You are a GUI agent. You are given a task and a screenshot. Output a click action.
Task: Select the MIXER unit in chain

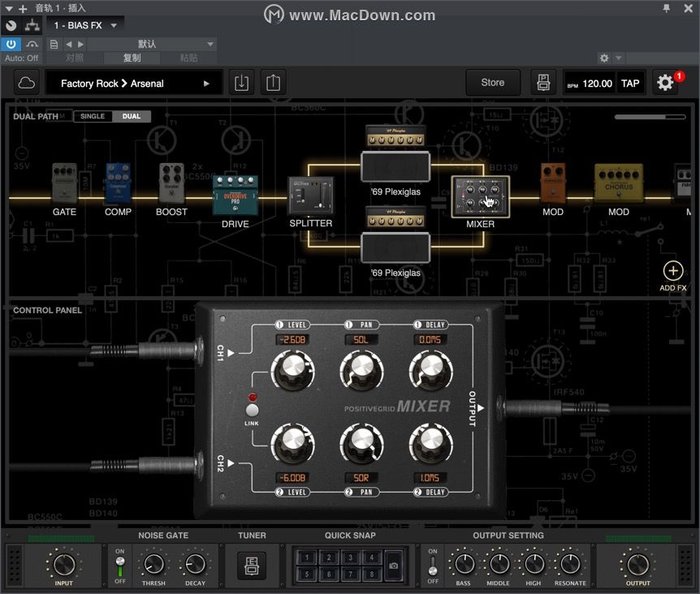coord(481,196)
